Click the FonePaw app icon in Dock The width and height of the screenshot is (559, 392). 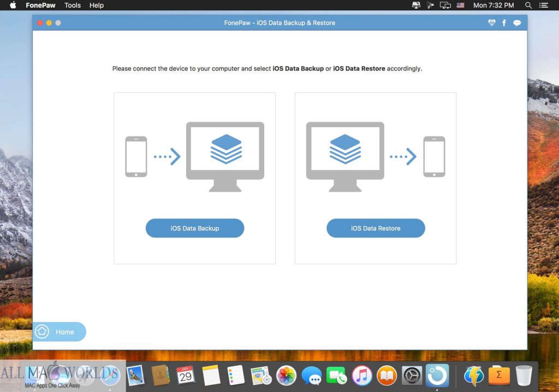pyautogui.click(x=437, y=376)
